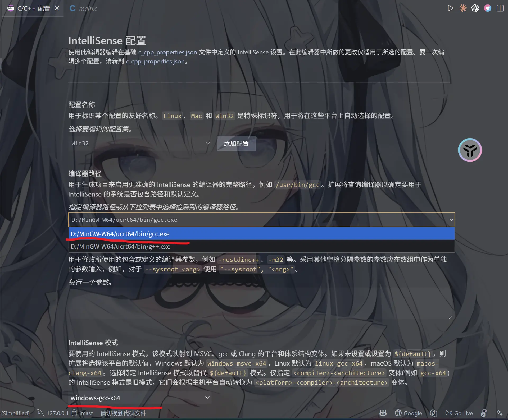Click the /usr/bin/gcc example code text

pyautogui.click(x=297, y=185)
